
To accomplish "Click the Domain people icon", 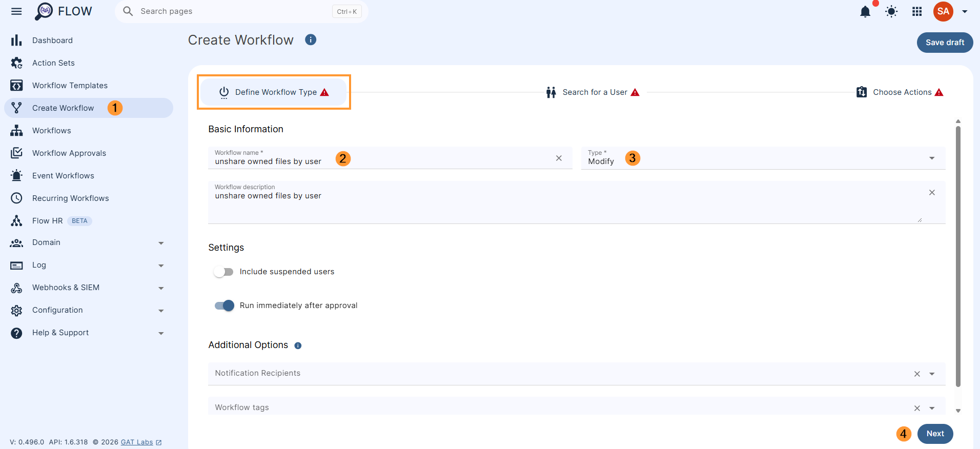I will pos(16,242).
